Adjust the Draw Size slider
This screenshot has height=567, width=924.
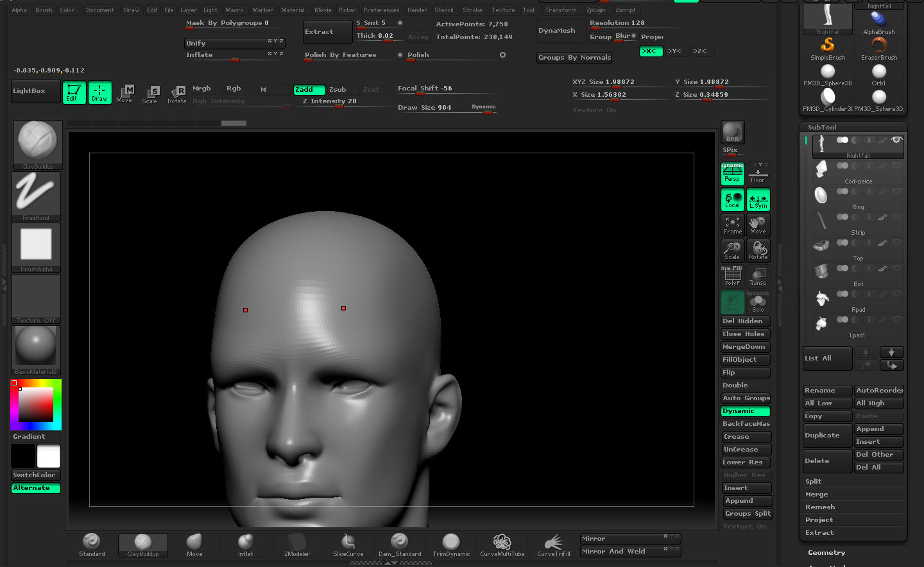pyautogui.click(x=448, y=108)
